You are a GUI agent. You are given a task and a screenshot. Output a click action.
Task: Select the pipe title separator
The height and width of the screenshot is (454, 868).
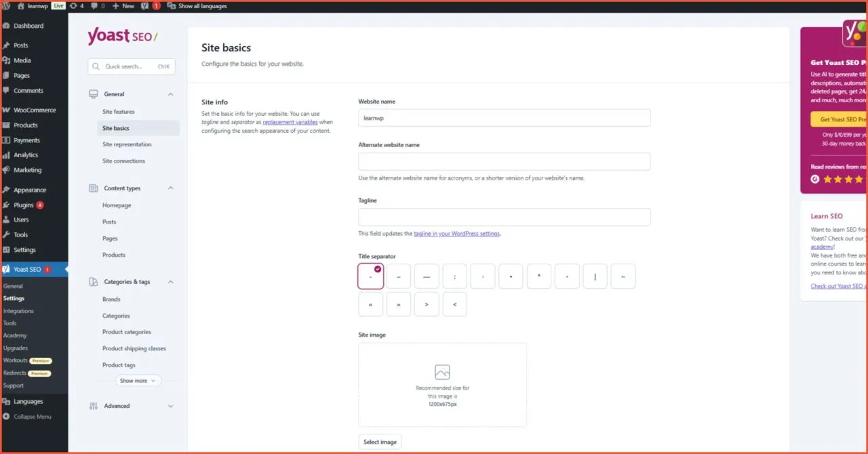tap(595, 276)
